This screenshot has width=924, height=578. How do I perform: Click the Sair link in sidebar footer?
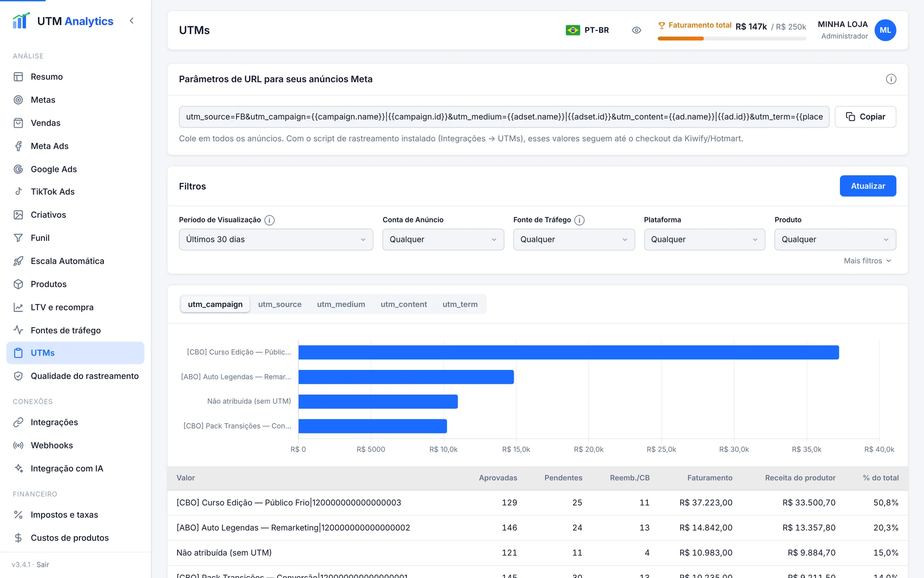43,565
